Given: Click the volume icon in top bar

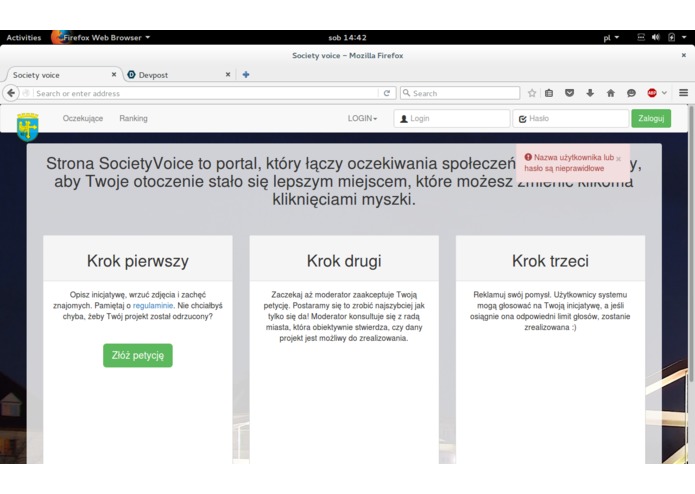Looking at the screenshot, I should click(656, 37).
